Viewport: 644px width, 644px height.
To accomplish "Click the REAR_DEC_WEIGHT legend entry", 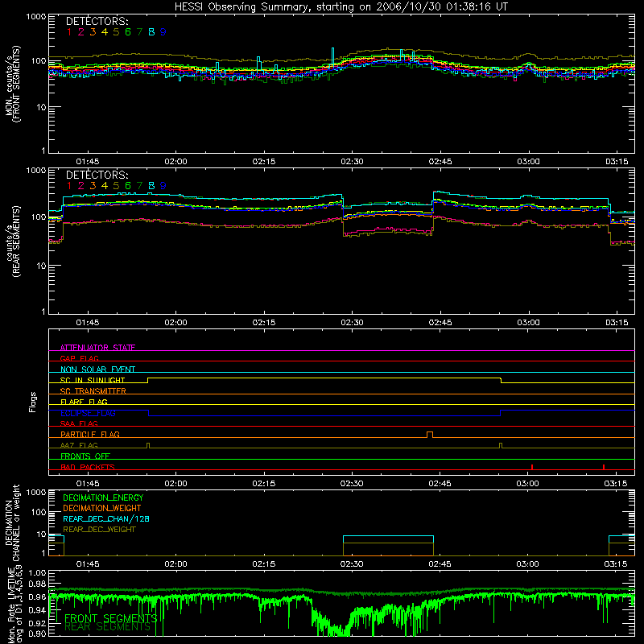I will (99, 530).
